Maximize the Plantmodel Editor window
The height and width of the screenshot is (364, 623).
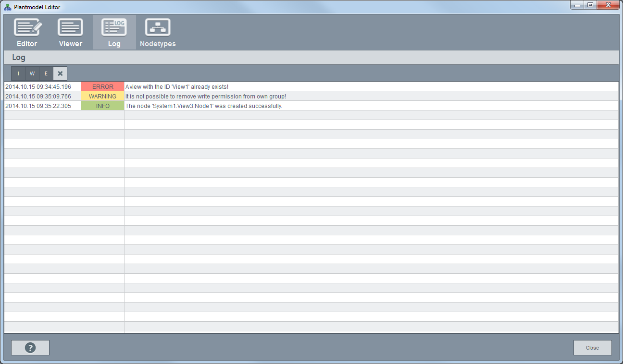[x=590, y=5]
